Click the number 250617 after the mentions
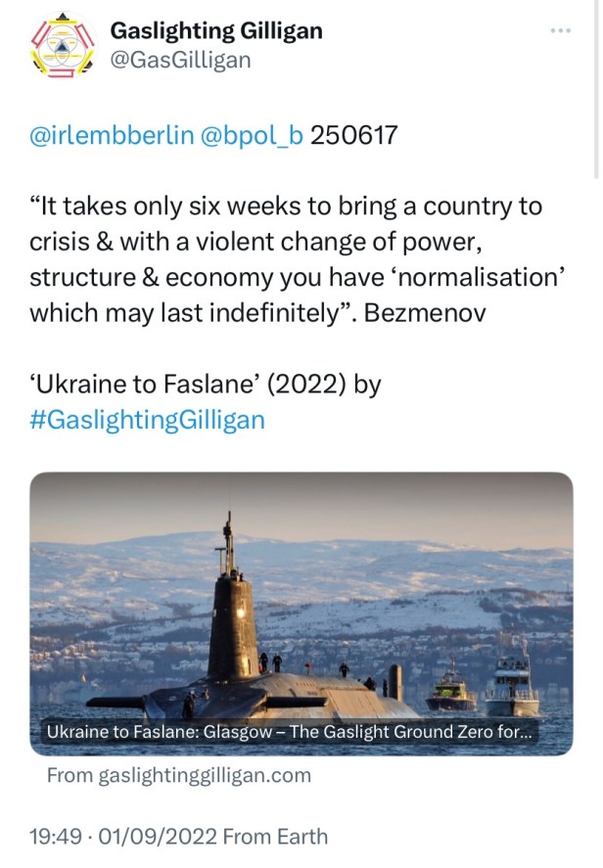This screenshot has width=603, height=868. [354, 135]
